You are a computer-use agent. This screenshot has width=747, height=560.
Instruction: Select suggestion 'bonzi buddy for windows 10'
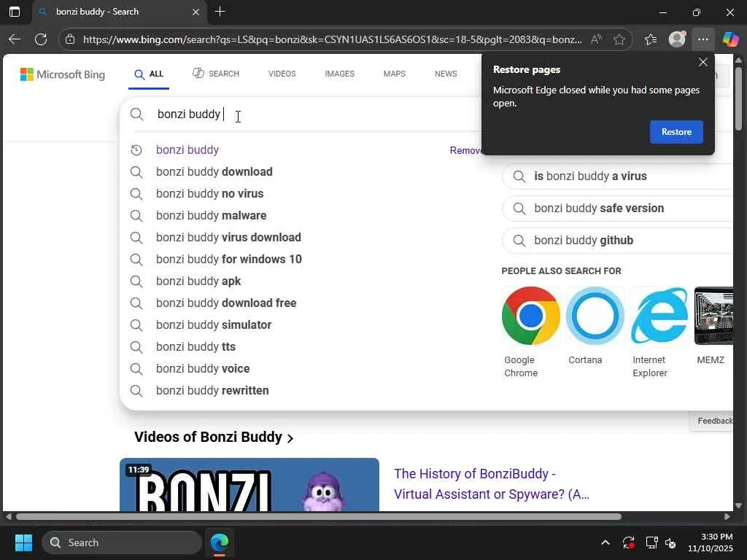click(229, 260)
